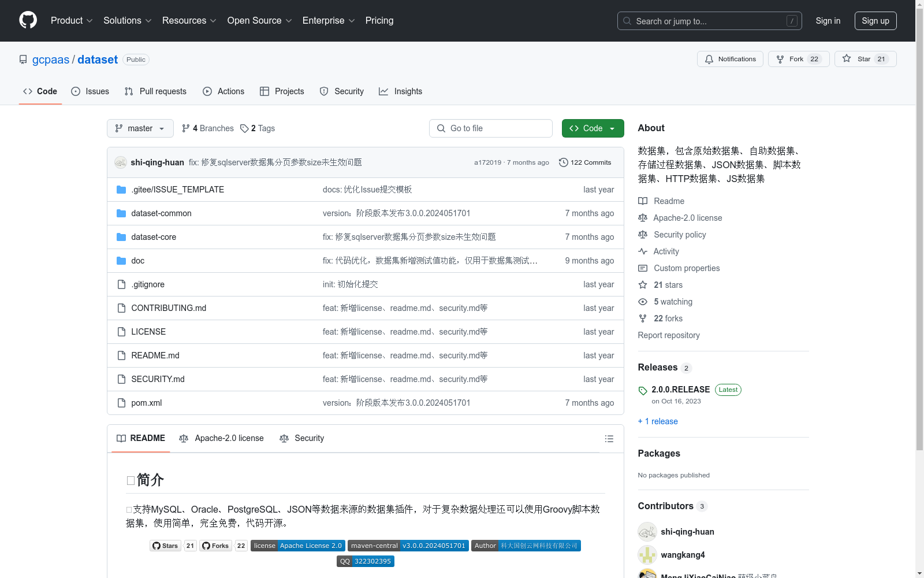Expand the Solutions menu
924x578 pixels.
coord(128,20)
